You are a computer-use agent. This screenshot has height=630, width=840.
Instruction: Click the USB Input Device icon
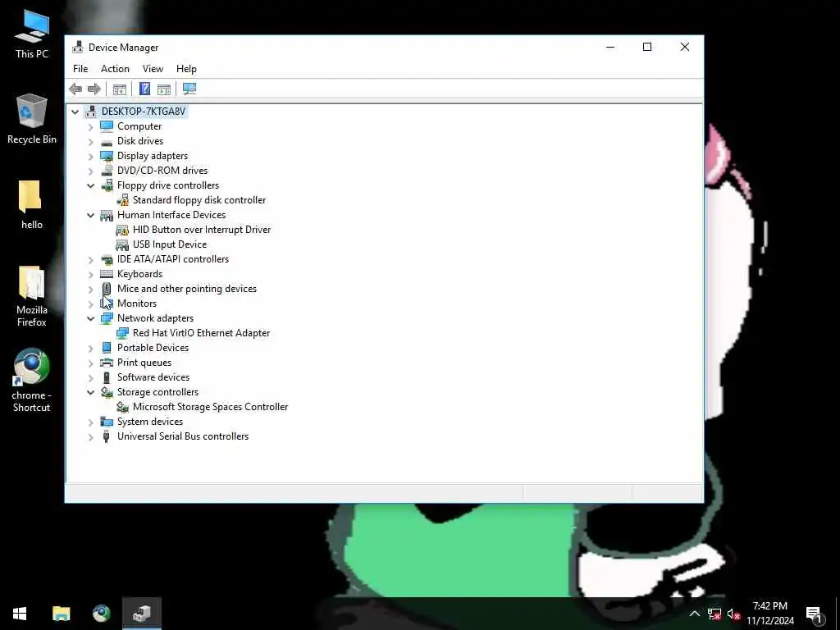coord(123,244)
